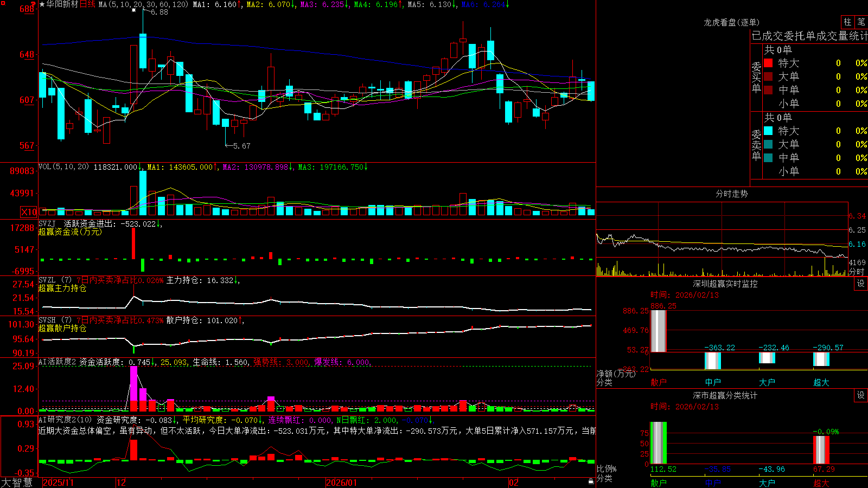868x488 pixels.
Task: Click the 大户 -232.46 bar in monitor panel
Action: coord(767,358)
